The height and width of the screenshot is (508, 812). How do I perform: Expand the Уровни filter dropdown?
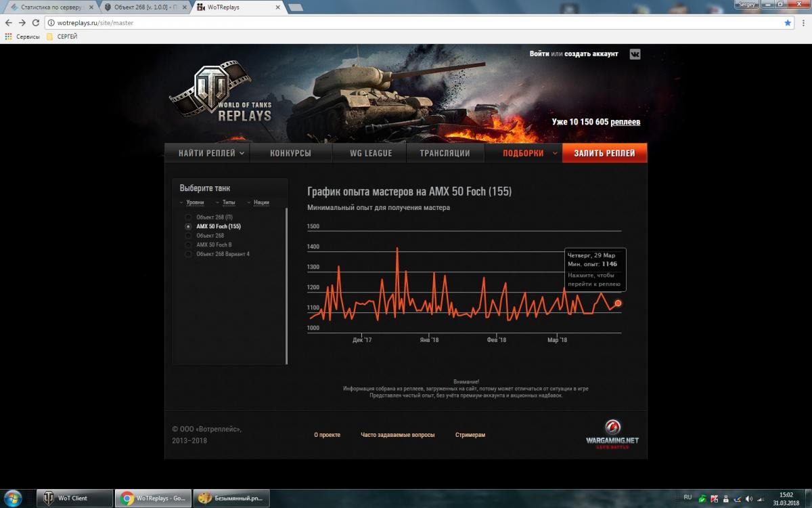point(192,203)
